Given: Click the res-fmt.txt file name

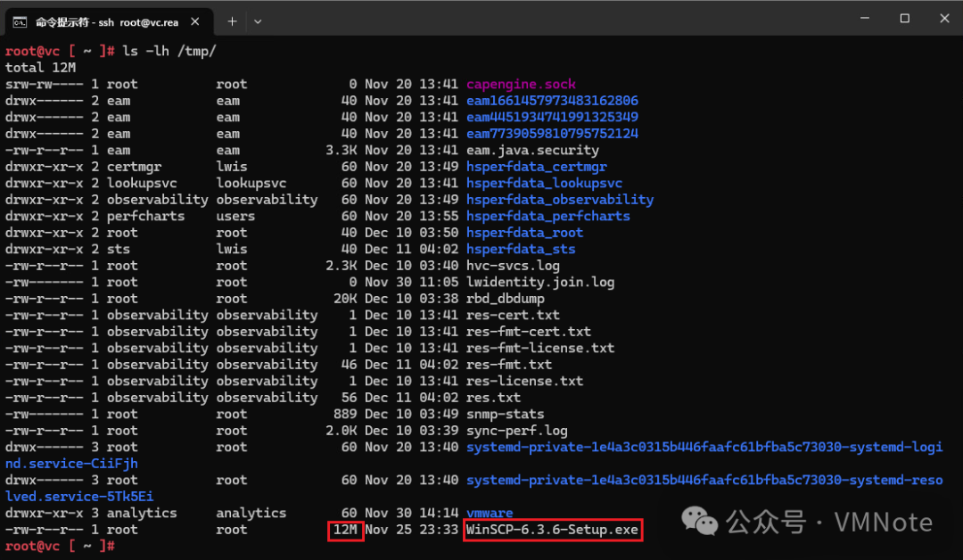Looking at the screenshot, I should [509, 366].
